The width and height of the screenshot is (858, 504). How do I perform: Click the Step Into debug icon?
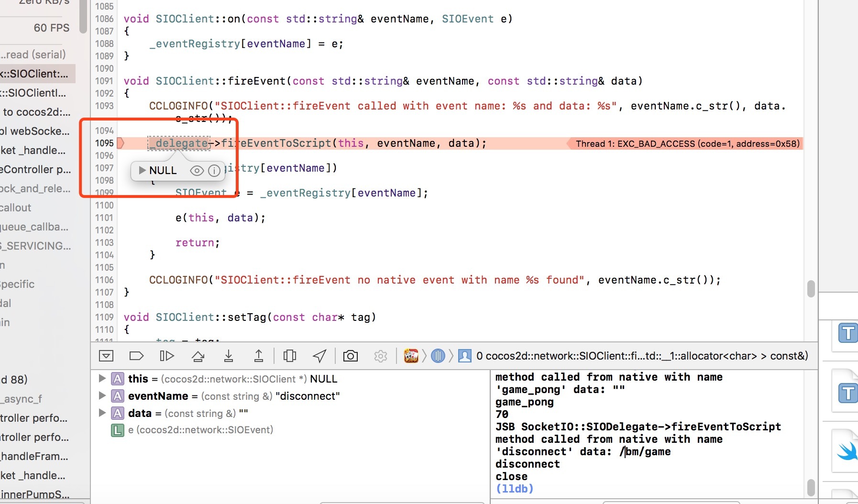click(x=229, y=356)
